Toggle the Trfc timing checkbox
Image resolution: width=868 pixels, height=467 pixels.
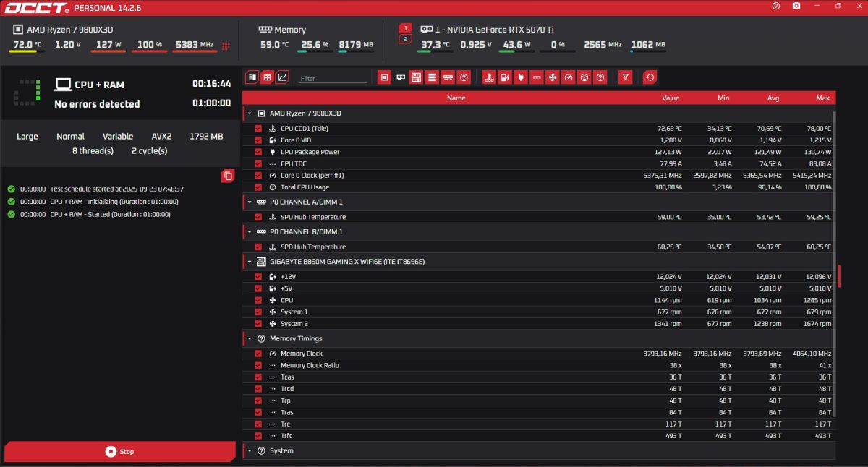point(258,436)
